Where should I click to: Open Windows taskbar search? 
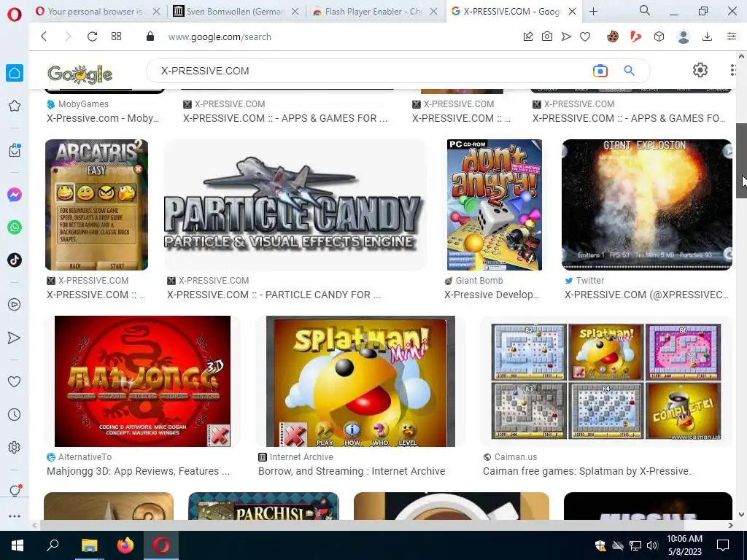pyautogui.click(x=53, y=545)
